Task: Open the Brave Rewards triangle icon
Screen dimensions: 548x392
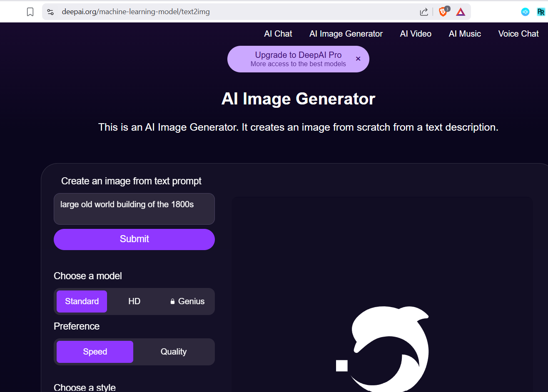Action: pos(461,12)
